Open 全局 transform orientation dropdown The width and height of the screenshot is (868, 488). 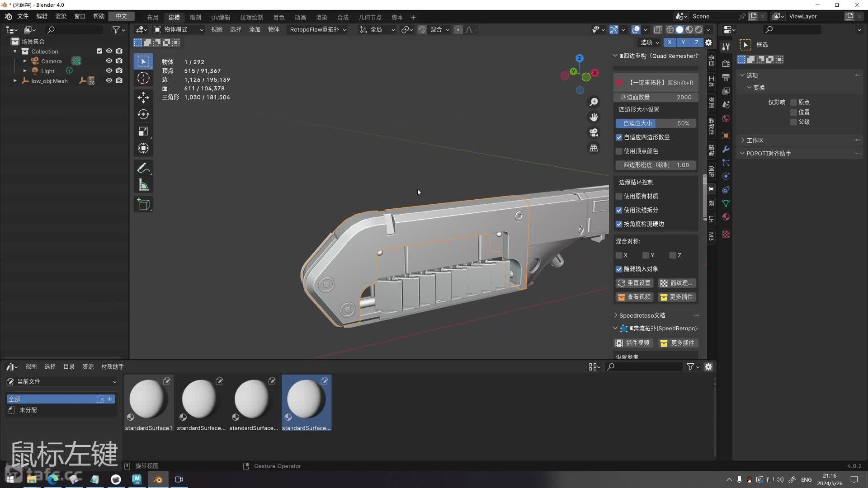[377, 30]
